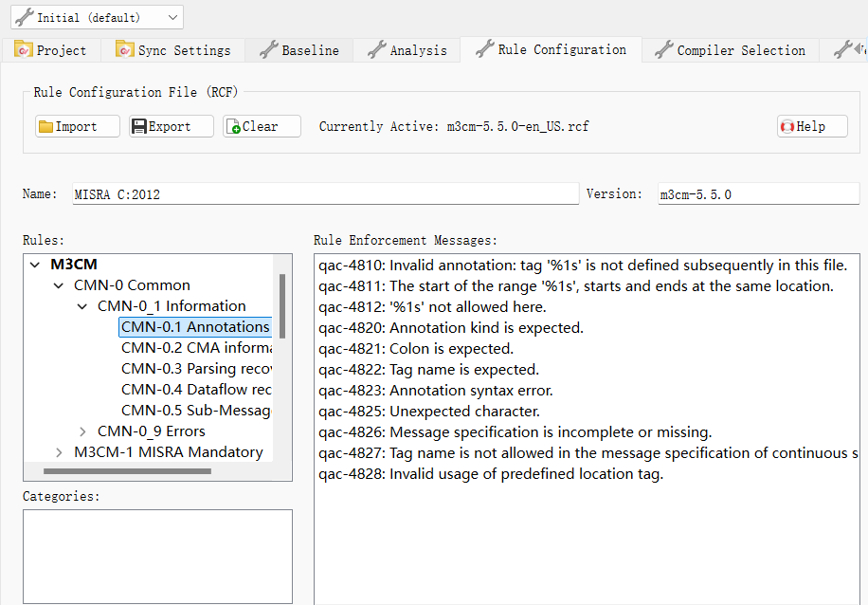
Task: Click the wrench icon on Baseline tab
Action: 268,49
